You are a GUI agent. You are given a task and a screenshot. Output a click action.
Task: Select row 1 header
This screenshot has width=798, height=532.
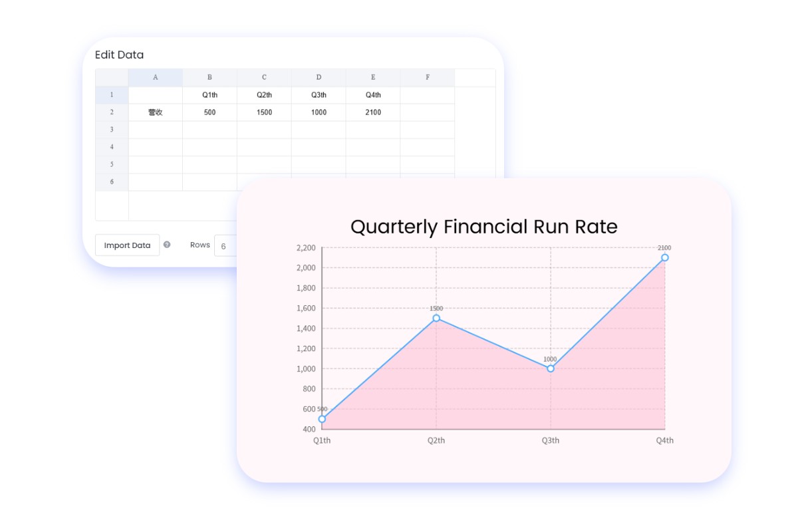click(x=112, y=95)
